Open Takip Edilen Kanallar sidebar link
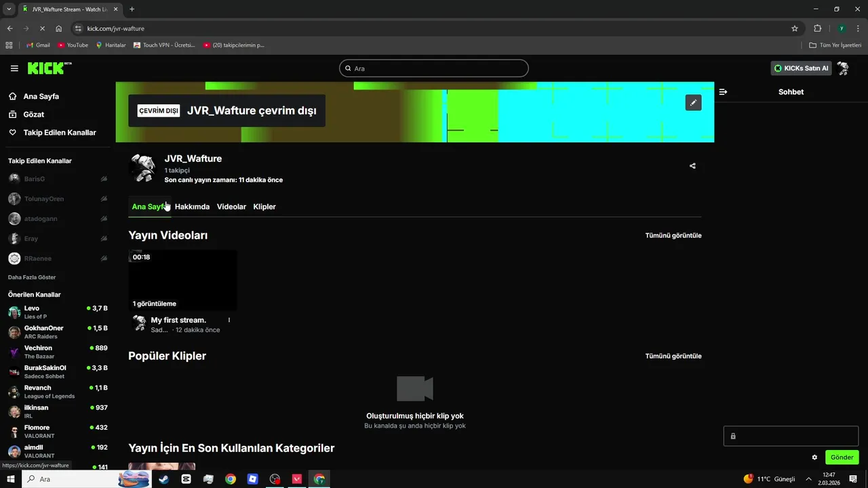Image resolution: width=868 pixels, height=488 pixels. click(60, 133)
